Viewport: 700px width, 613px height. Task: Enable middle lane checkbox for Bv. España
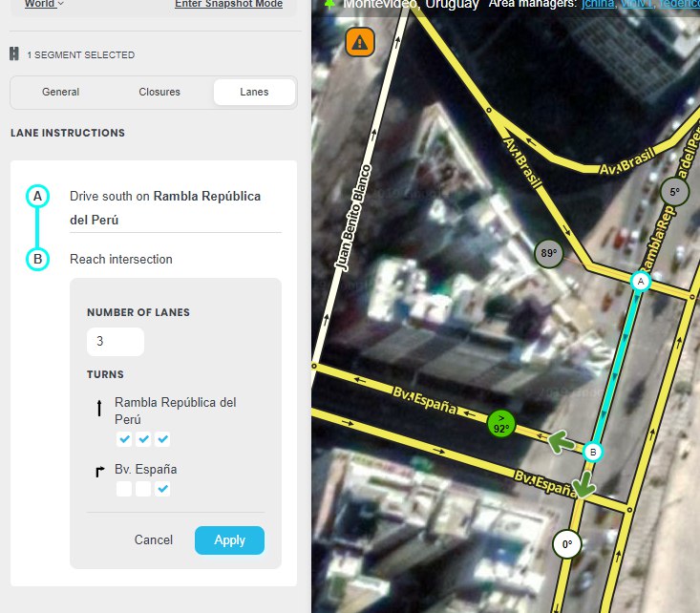(x=143, y=489)
